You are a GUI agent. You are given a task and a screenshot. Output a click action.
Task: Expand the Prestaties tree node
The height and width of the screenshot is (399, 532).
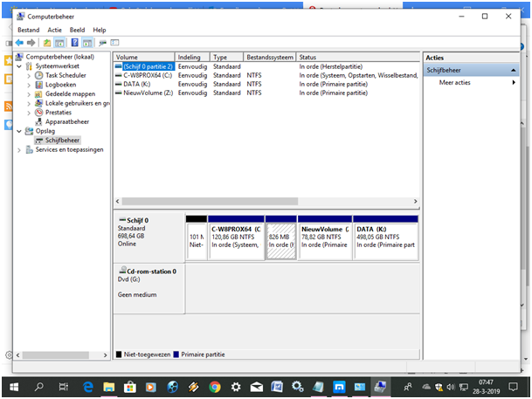tap(29, 113)
